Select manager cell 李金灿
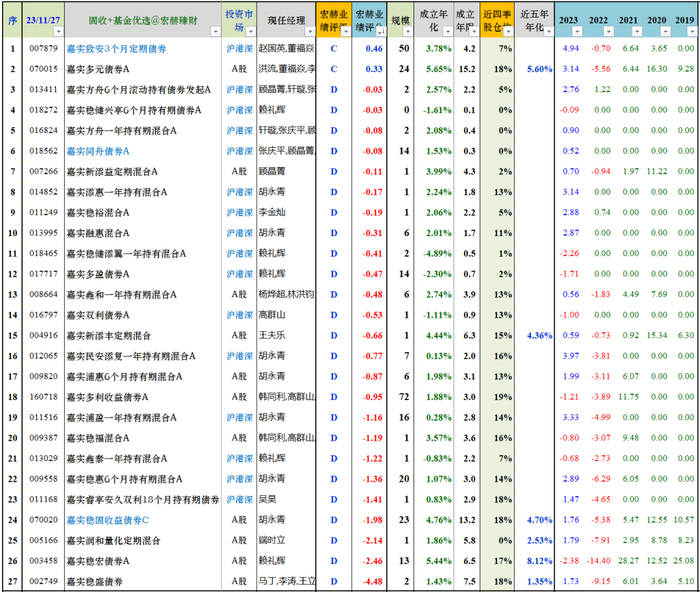Screen dimensions: 700x592 click(287, 213)
